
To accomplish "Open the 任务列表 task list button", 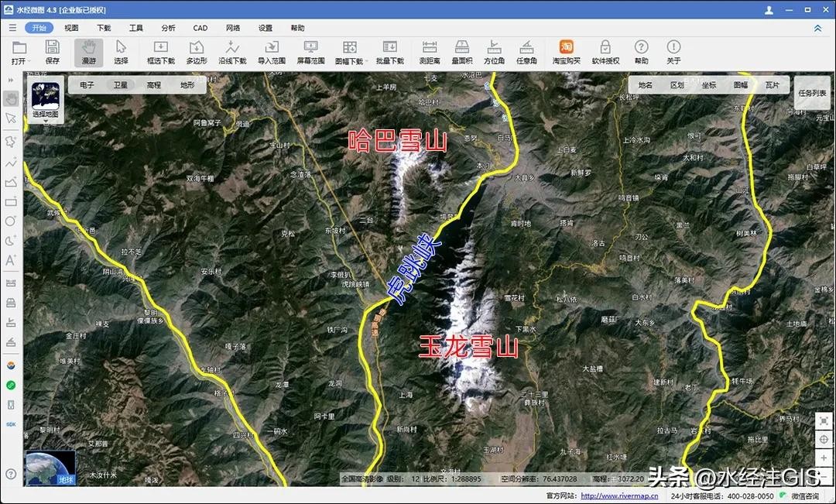I will click(812, 93).
